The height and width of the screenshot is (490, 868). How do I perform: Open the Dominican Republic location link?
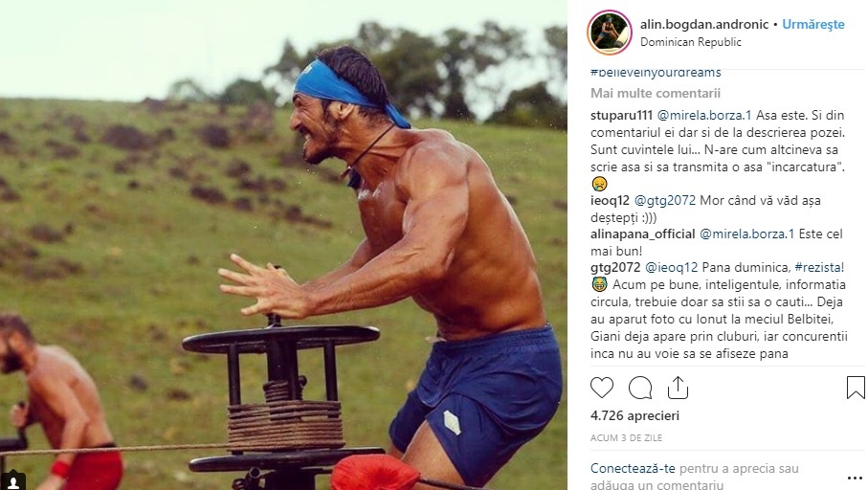click(x=690, y=42)
